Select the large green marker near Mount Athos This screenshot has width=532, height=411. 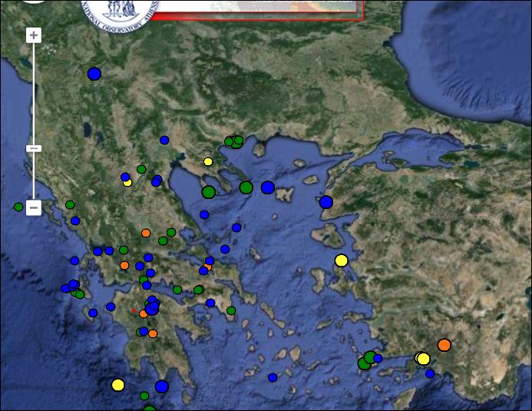point(246,187)
